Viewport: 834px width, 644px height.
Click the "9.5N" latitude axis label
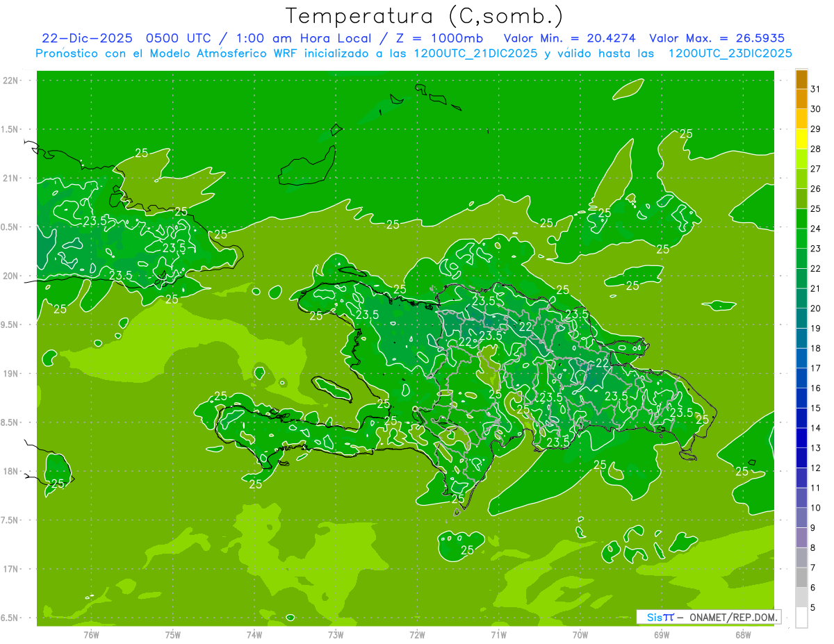pyautogui.click(x=10, y=325)
